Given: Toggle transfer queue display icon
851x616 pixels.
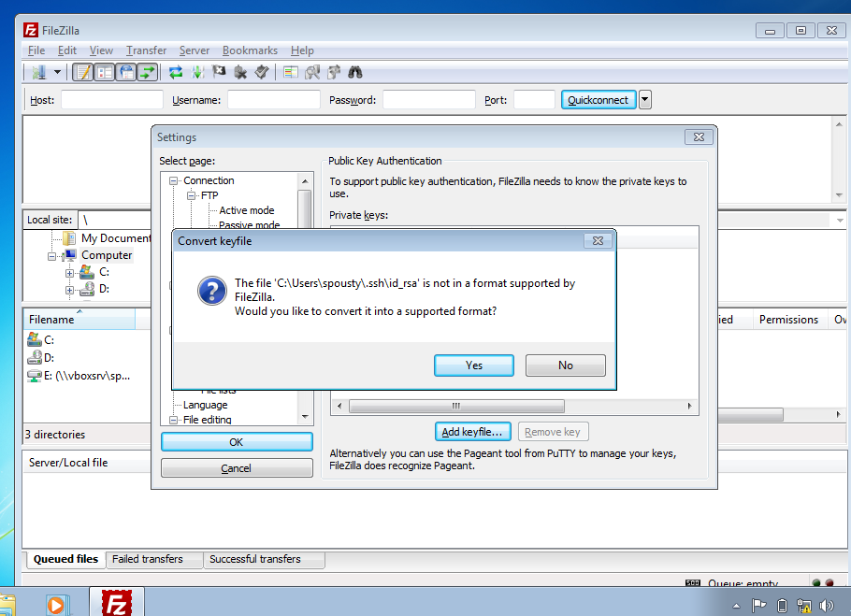Looking at the screenshot, I should [x=147, y=72].
